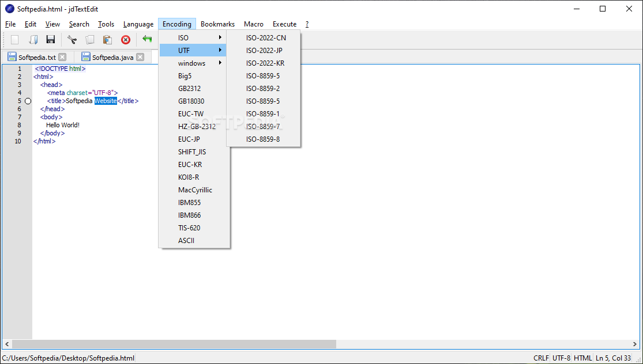Open the Search menu
Image resolution: width=643 pixels, height=364 pixels.
(79, 24)
